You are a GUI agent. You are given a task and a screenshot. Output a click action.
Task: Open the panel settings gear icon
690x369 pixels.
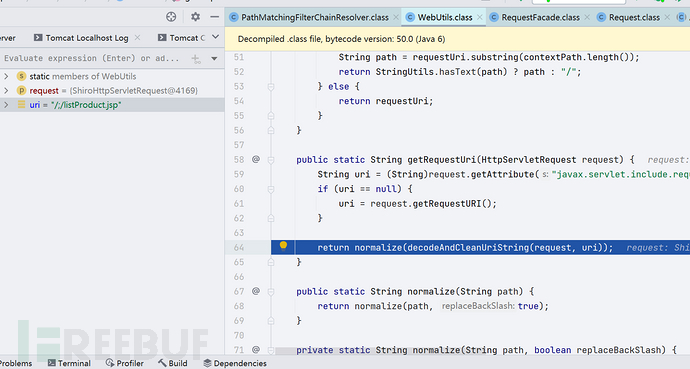(195, 17)
